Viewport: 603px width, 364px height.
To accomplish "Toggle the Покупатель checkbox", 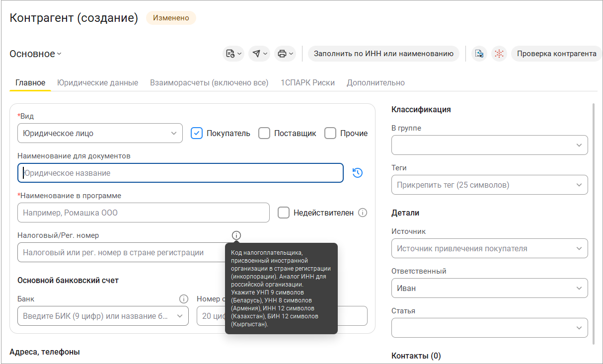I will point(197,133).
